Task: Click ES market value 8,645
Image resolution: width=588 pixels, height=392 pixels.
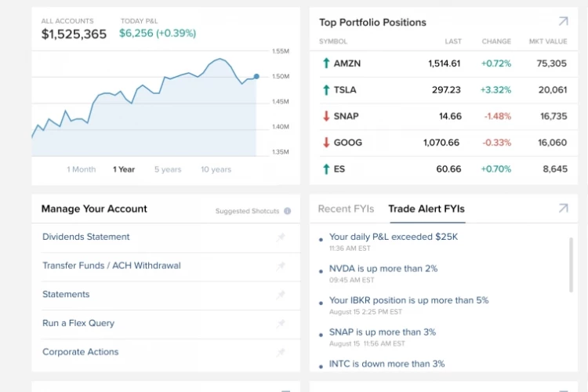Action: coord(555,169)
